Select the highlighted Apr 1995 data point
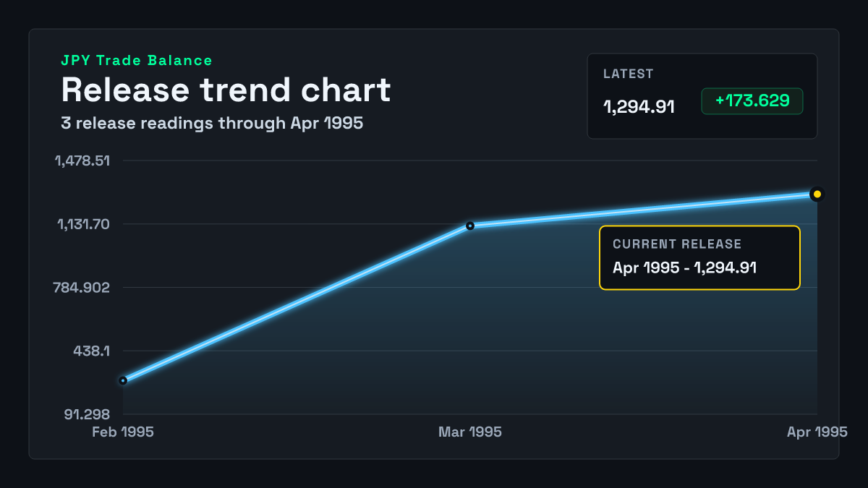Screen dimensions: 868x488 [x=817, y=194]
